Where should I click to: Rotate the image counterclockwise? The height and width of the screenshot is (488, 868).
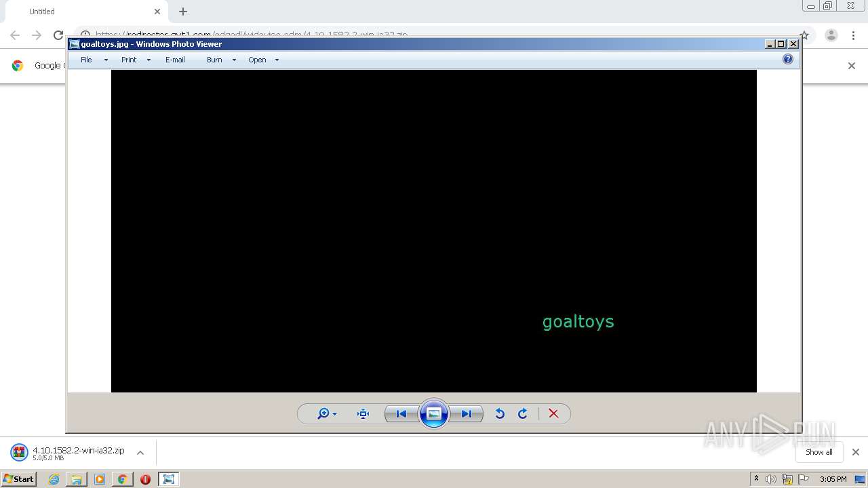(500, 413)
